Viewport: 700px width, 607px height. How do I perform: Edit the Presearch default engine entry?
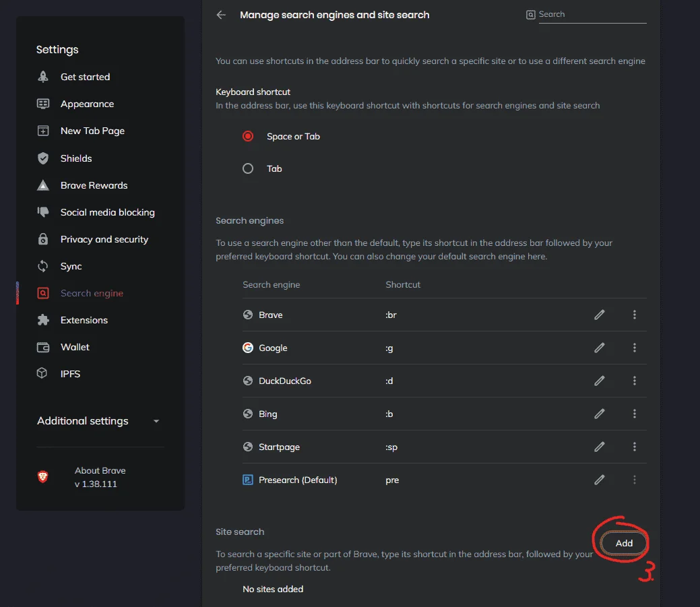pyautogui.click(x=600, y=480)
